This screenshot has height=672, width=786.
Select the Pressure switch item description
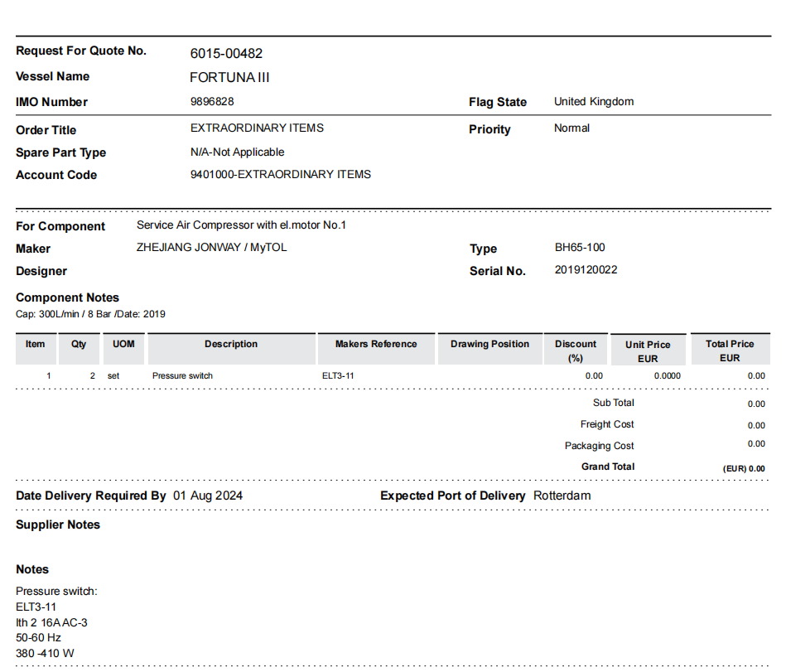(x=182, y=376)
